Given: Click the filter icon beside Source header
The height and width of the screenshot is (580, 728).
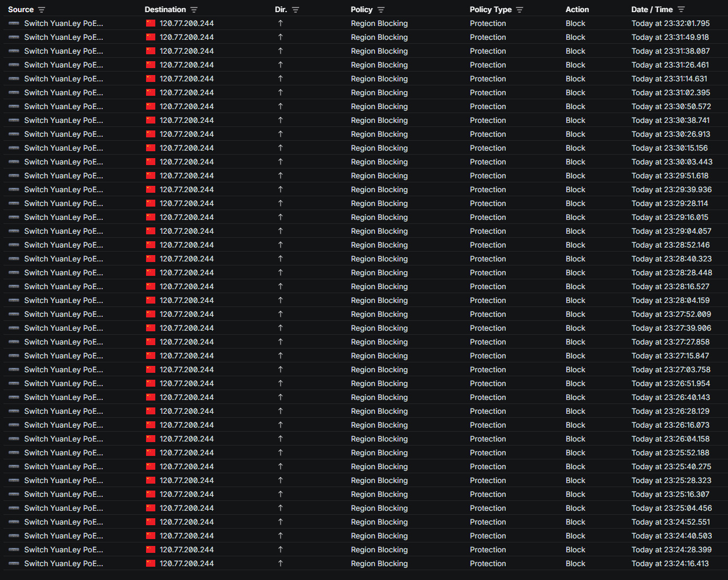Looking at the screenshot, I should [x=42, y=10].
